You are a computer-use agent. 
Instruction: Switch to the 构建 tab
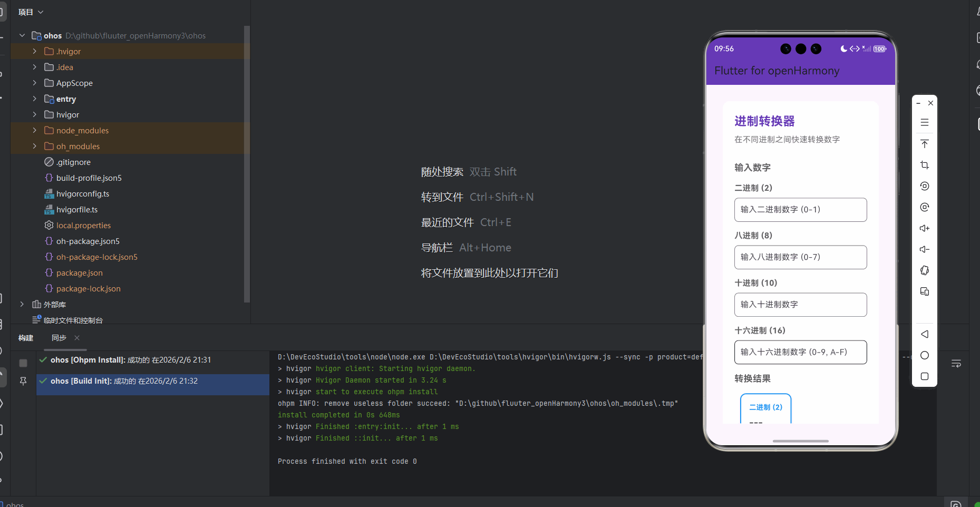point(26,338)
